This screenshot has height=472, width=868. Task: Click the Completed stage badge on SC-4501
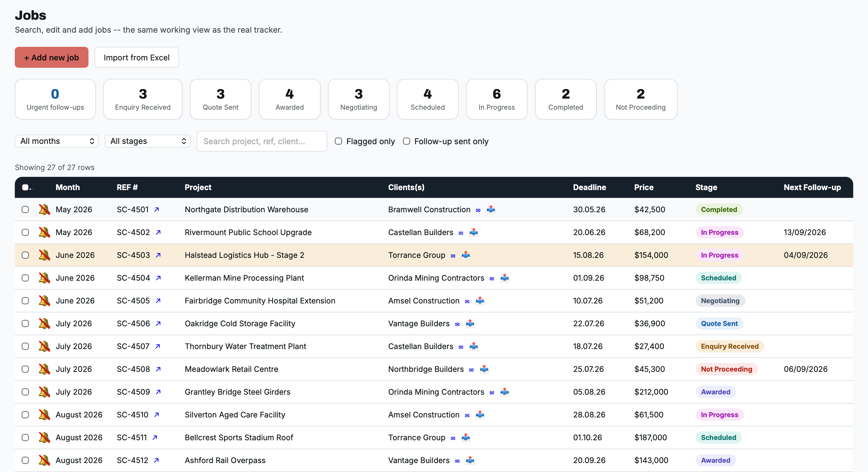click(719, 210)
